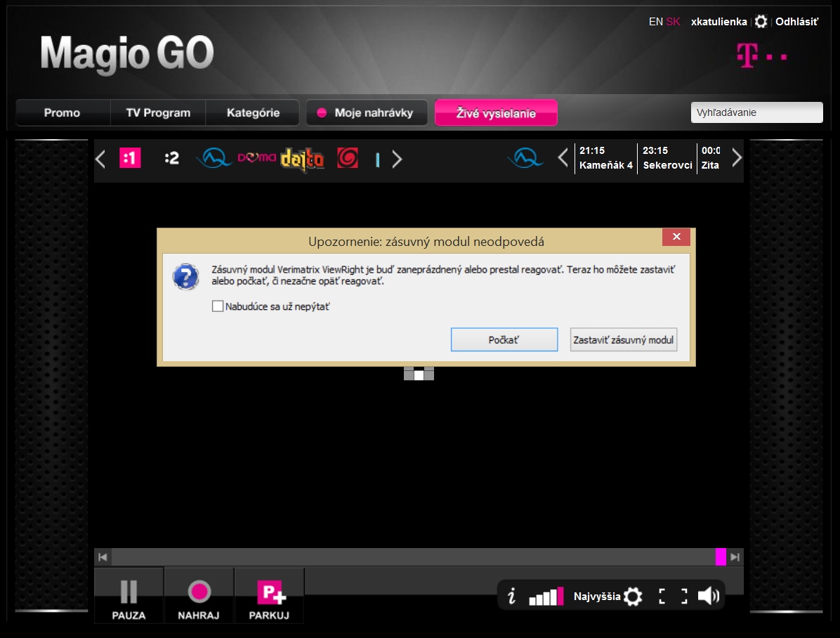Open the TV Program tab
Viewport: 840px width, 638px height.
point(158,112)
